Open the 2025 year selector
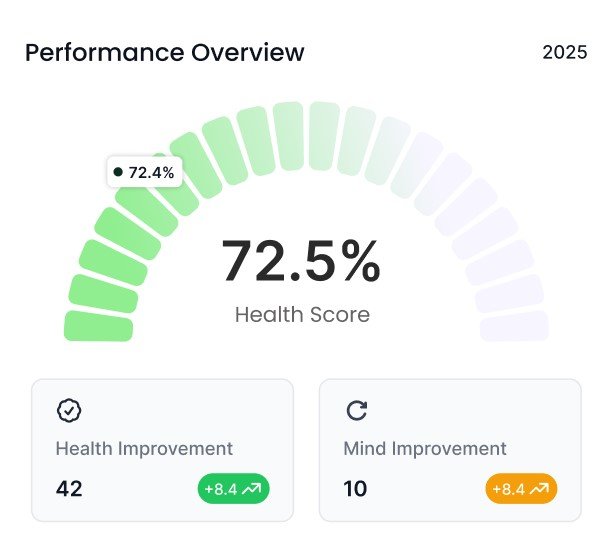Viewport: 611px width, 544px height. point(564,52)
